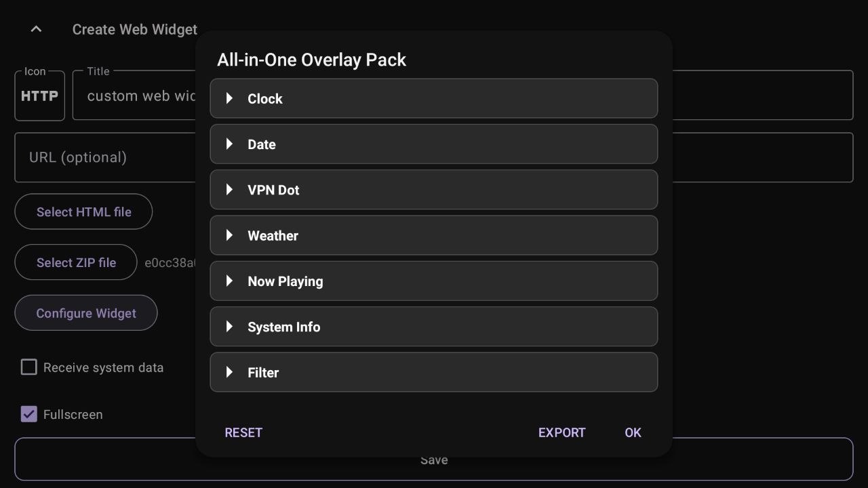Expand the Date section

[x=433, y=144]
